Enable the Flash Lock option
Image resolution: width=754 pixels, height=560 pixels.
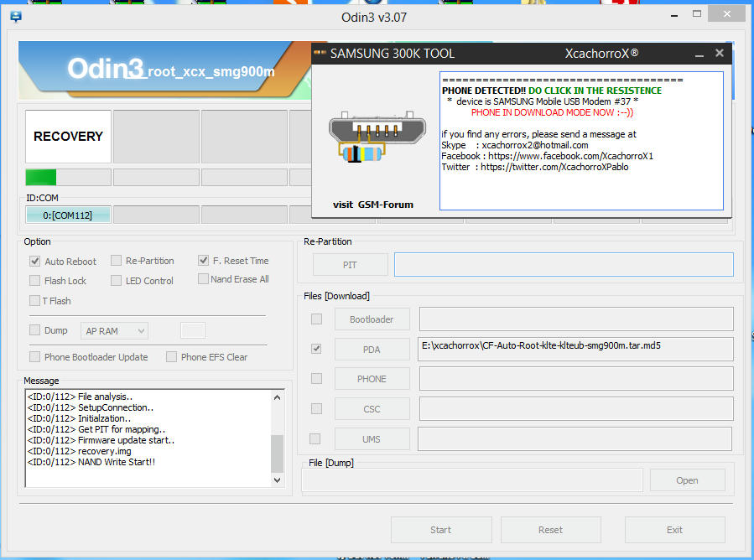34,280
